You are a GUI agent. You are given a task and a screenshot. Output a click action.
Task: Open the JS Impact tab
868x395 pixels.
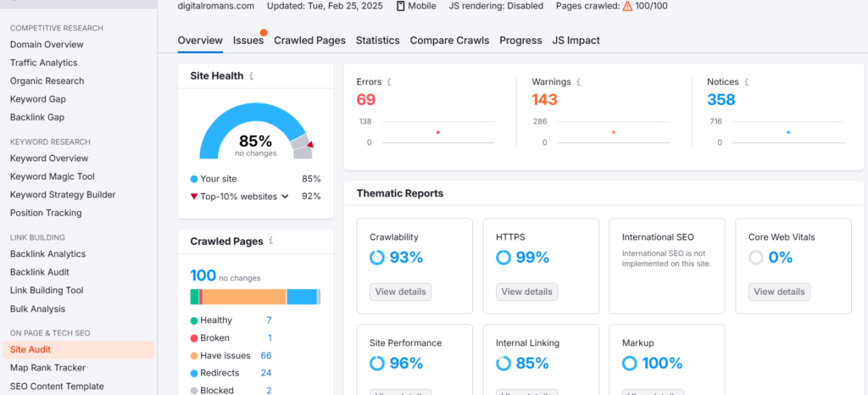coord(576,41)
